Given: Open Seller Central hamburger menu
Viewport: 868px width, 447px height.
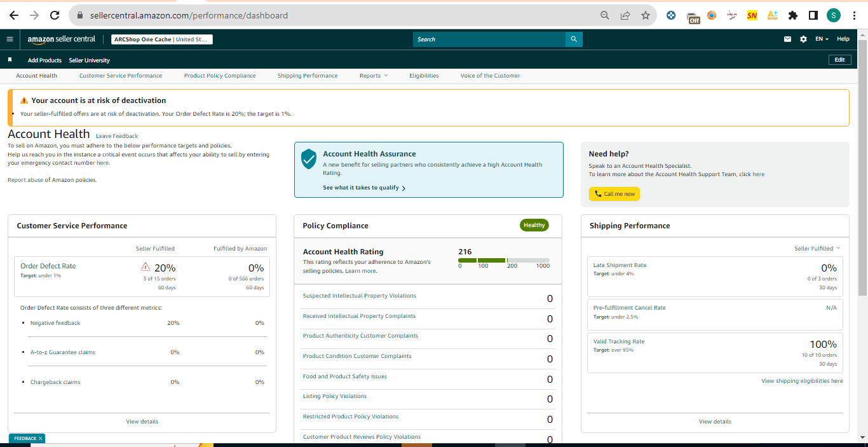Looking at the screenshot, I should (x=10, y=39).
